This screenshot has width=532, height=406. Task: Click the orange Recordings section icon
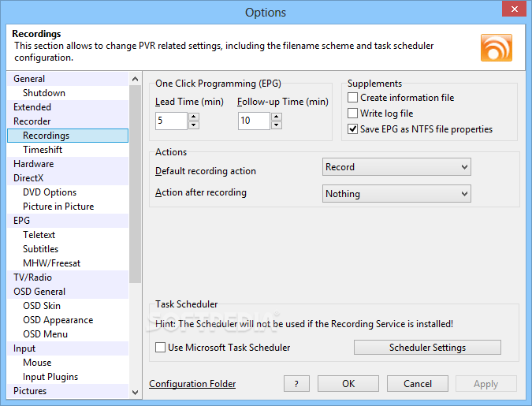coord(496,47)
